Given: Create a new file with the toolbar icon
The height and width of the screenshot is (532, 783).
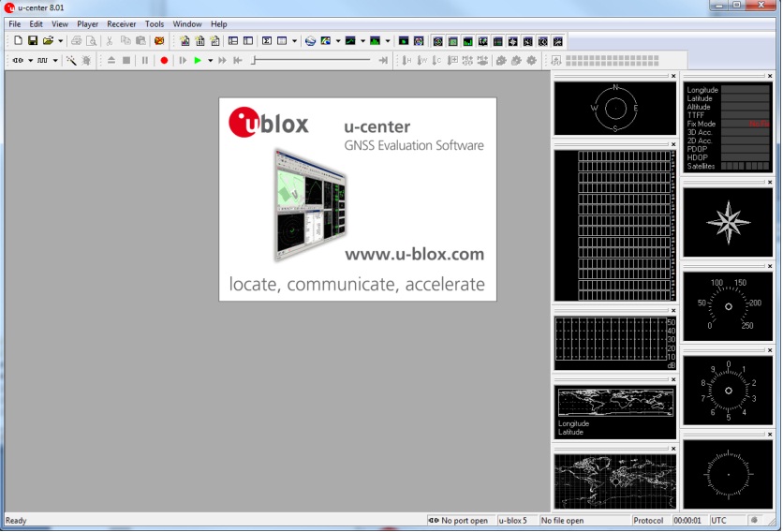Looking at the screenshot, I should pos(18,41).
